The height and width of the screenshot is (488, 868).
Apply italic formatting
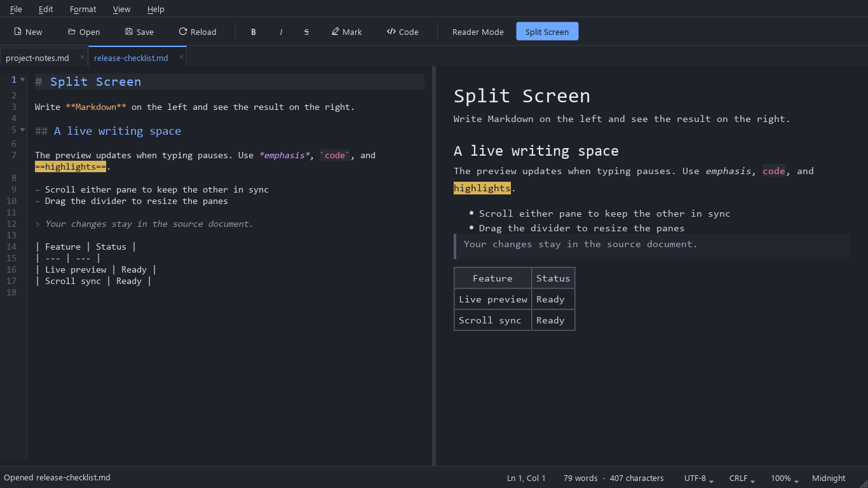pos(281,32)
